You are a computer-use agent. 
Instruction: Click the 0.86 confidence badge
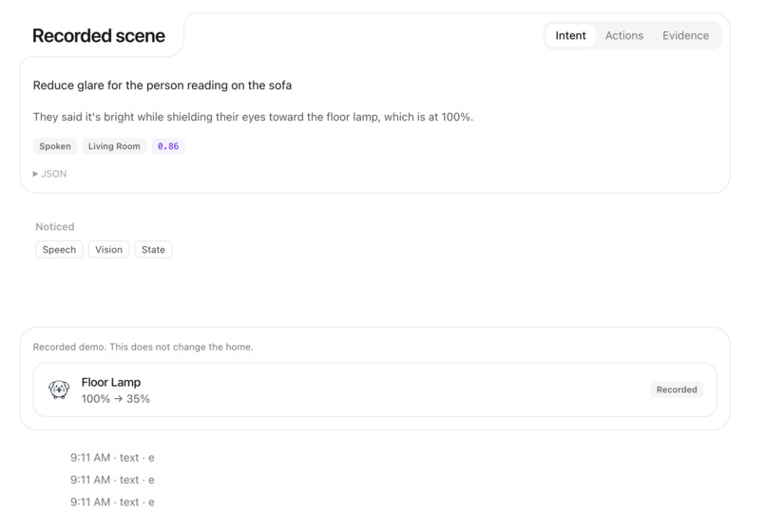[168, 146]
